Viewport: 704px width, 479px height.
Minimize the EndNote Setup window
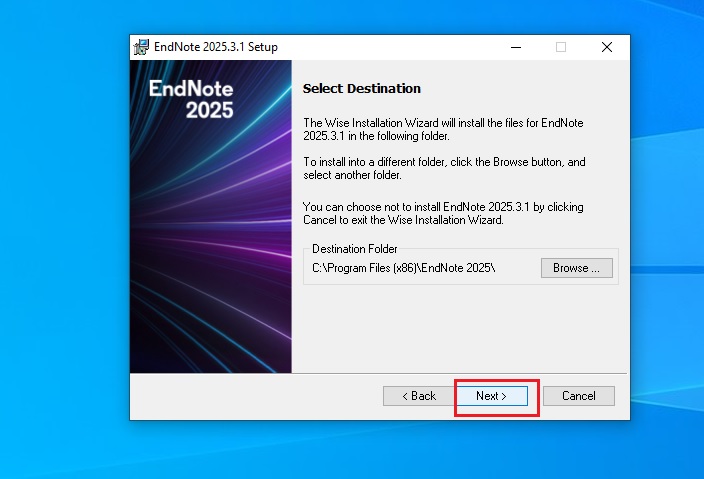click(515, 47)
